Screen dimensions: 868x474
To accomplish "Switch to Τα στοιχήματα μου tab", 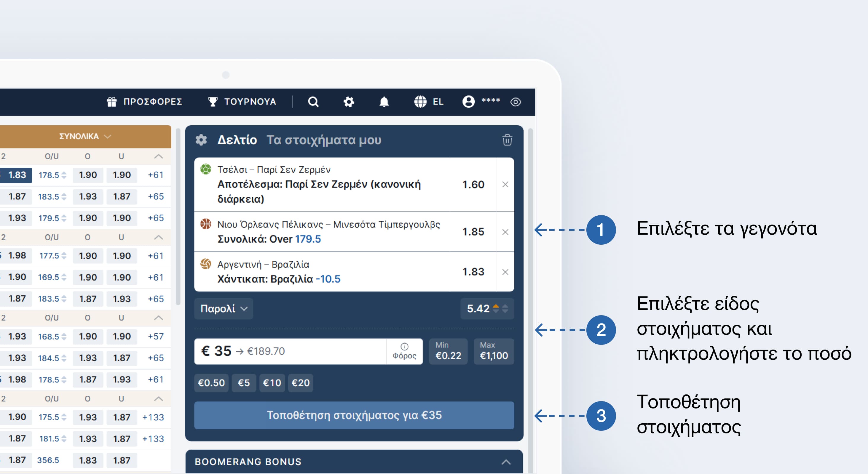I will point(324,140).
